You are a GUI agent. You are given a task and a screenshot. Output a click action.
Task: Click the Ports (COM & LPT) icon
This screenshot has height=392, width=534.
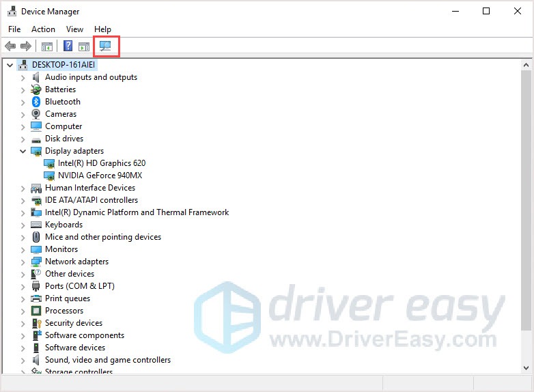click(x=36, y=286)
